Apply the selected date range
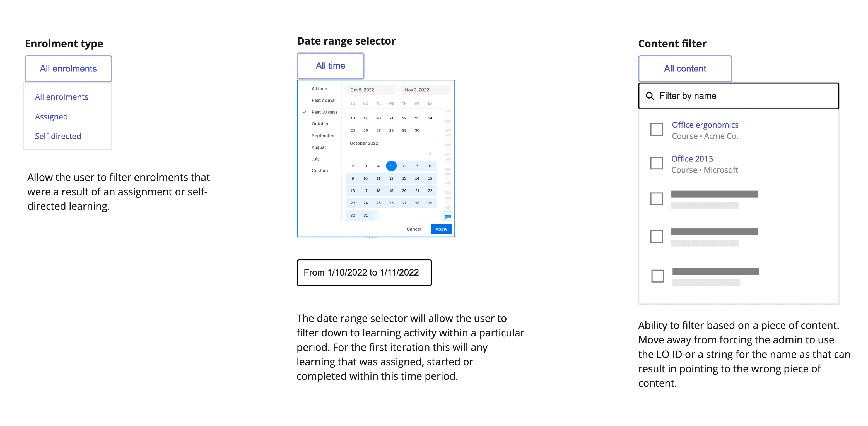The height and width of the screenshot is (426, 868). click(441, 229)
